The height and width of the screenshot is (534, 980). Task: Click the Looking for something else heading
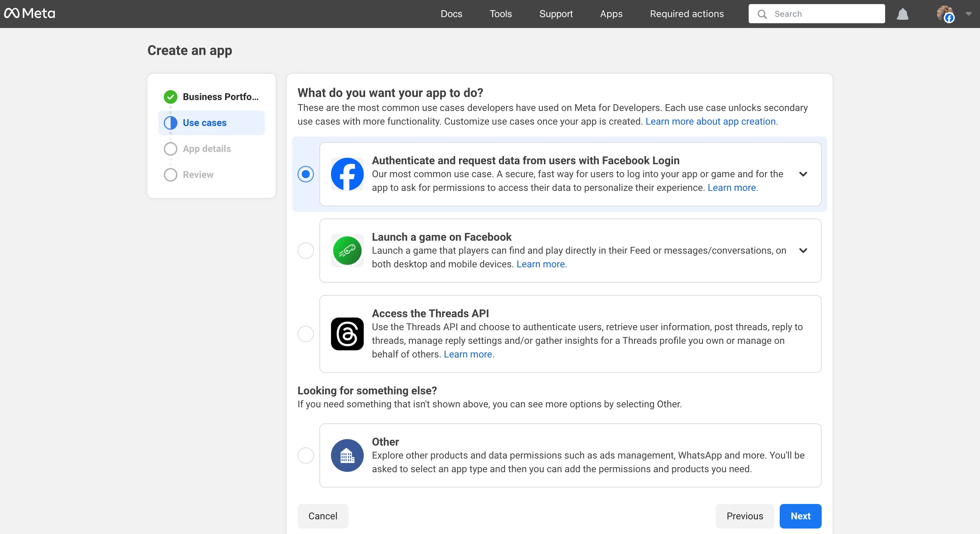point(367,391)
